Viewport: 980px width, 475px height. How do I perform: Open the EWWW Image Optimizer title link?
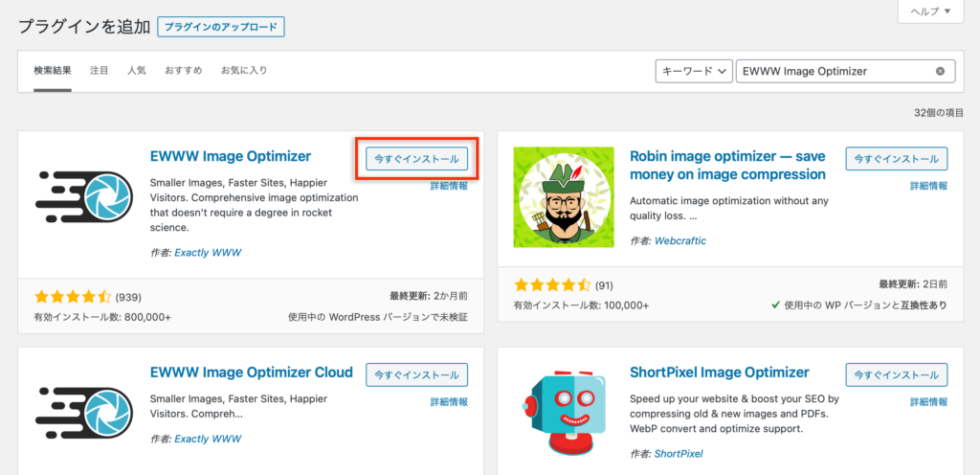tap(231, 156)
